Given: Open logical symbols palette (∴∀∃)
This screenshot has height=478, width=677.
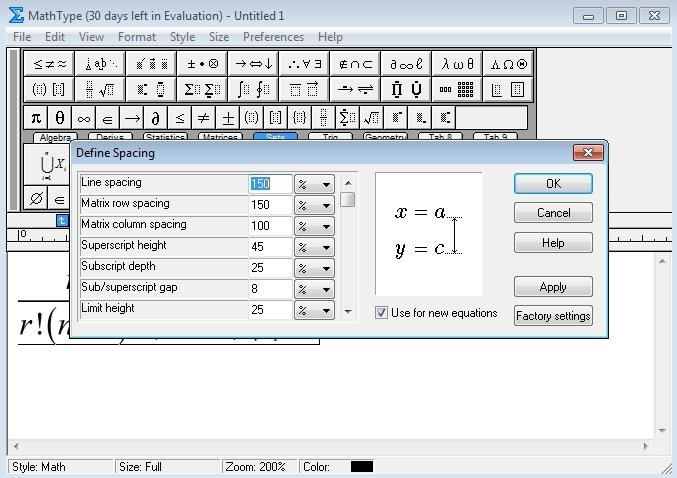Looking at the screenshot, I should pyautogui.click(x=304, y=64).
